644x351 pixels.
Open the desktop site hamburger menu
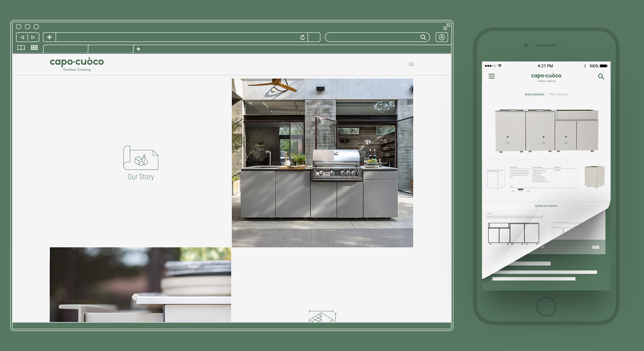tap(411, 64)
